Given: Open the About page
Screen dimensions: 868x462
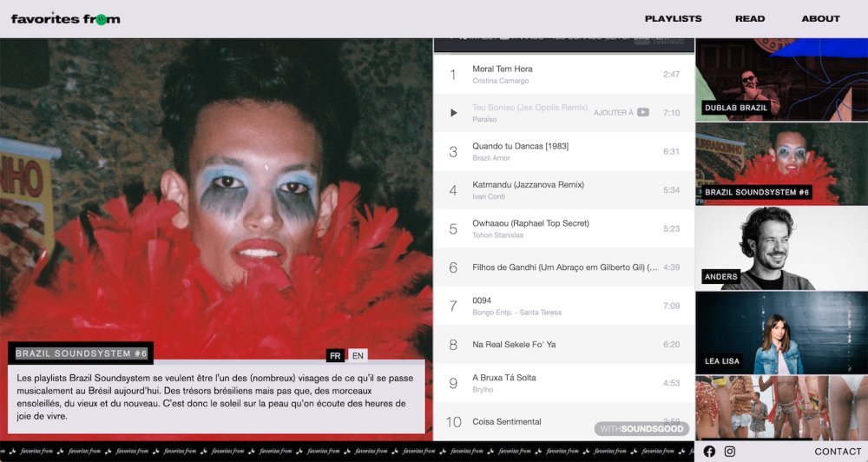Looking at the screenshot, I should (x=820, y=18).
